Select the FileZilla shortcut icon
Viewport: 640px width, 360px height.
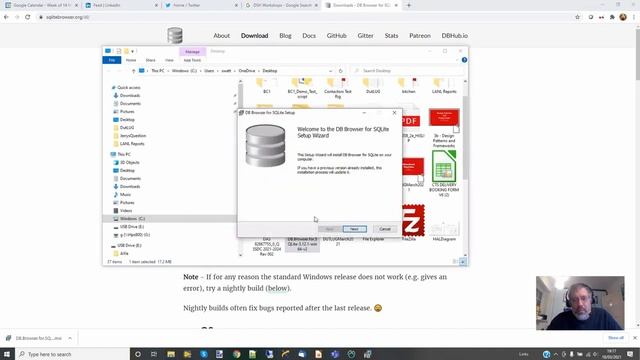[413, 222]
